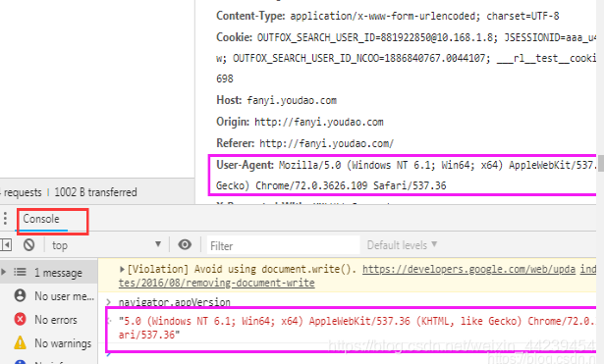Click the red error icon
The width and height of the screenshot is (604, 364).
point(20,320)
